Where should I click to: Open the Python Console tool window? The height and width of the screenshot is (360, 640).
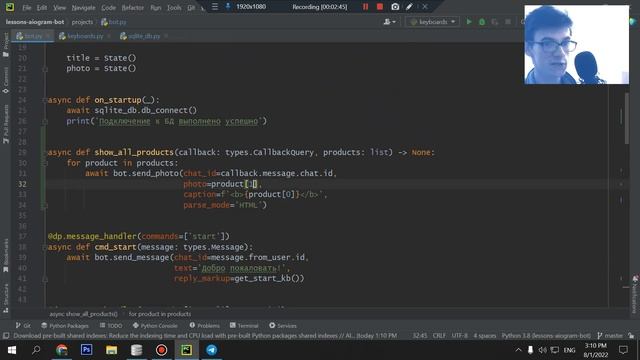(155, 326)
